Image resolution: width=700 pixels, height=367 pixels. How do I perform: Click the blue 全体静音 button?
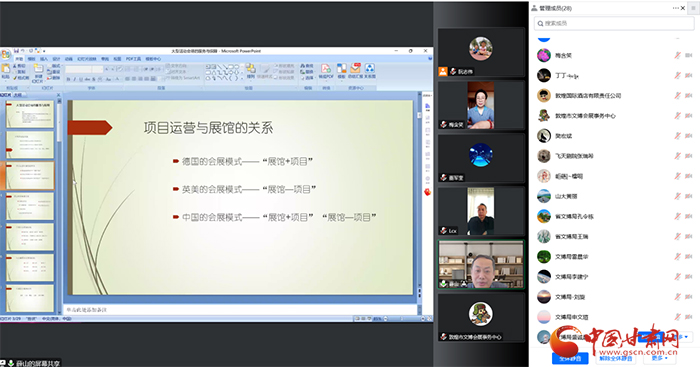coord(570,358)
